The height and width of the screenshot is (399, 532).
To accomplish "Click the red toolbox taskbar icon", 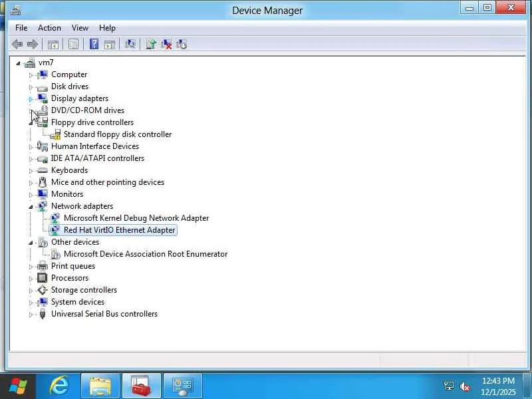I will coord(142,386).
